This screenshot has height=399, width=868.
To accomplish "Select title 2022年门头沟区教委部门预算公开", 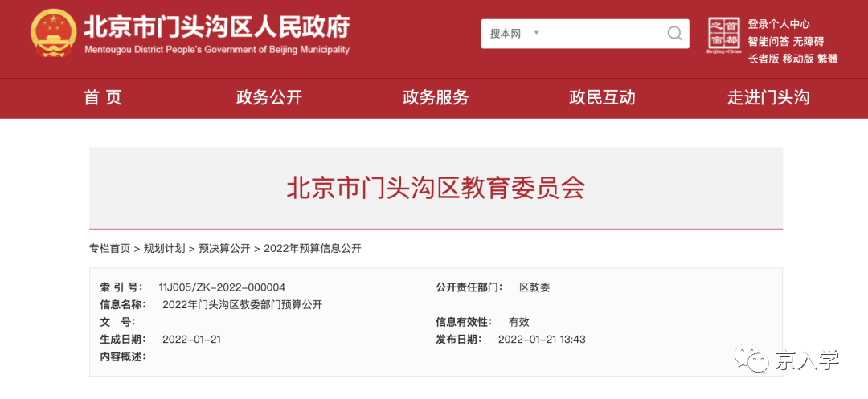I will [x=242, y=304].
